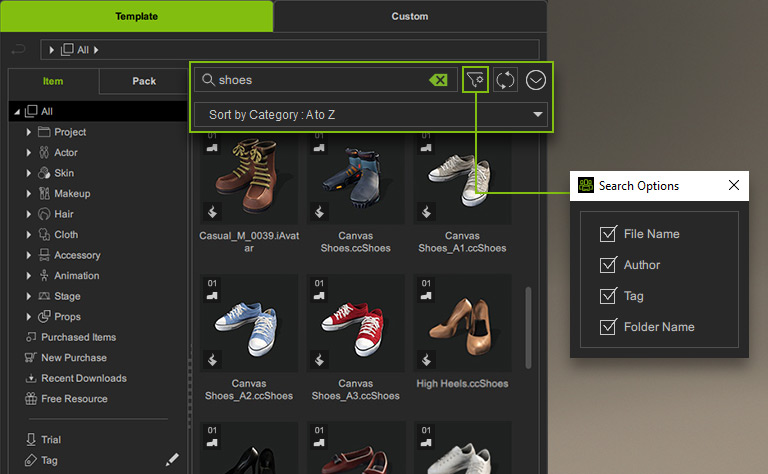Click the badge icon on High Heels thumbnail
768x474 pixels.
(x=426, y=360)
